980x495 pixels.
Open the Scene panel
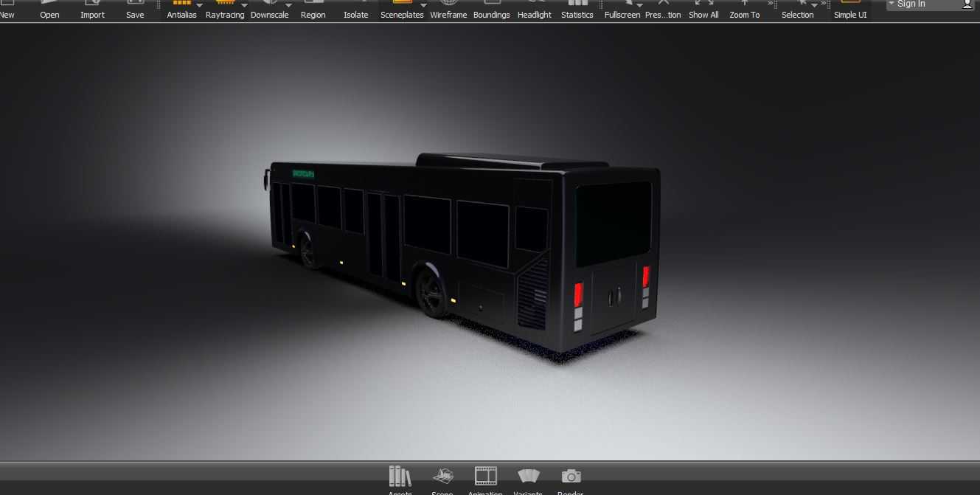click(442, 480)
